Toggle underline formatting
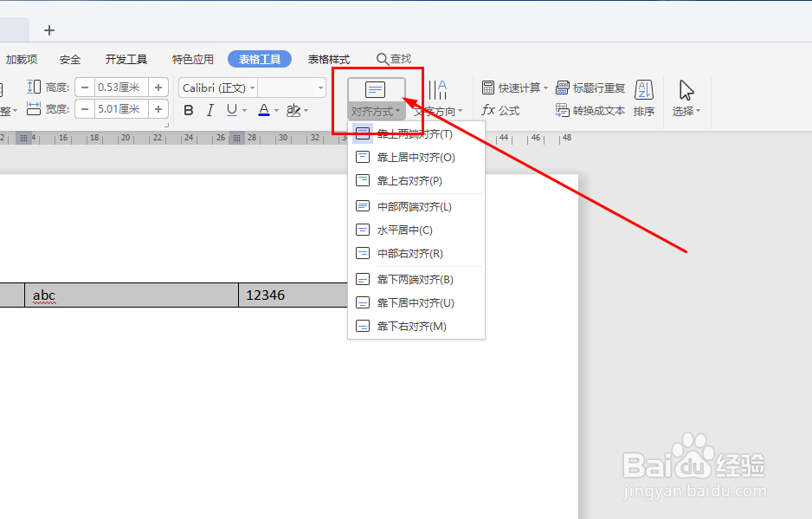This screenshot has width=812, height=519. (x=231, y=110)
